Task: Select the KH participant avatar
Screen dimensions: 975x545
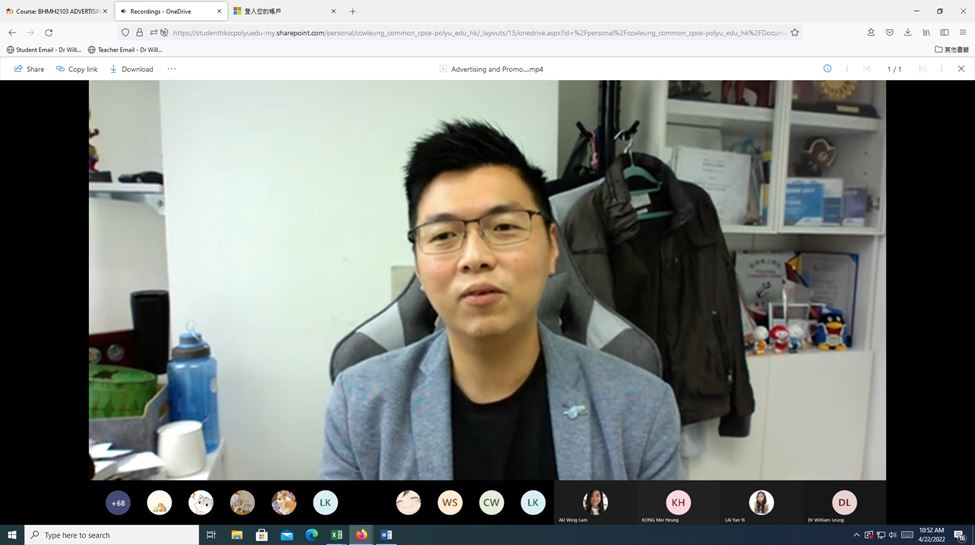Action: pos(678,502)
